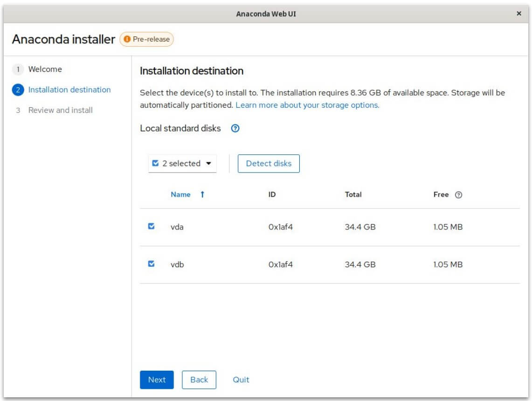
Task: Open the 2 selected dropdown
Action: (182, 163)
